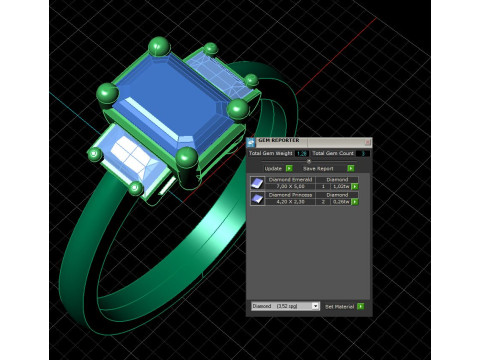480x360 pixels.
Task: Click the Gem Reporter title bar
Action: click(x=308, y=142)
